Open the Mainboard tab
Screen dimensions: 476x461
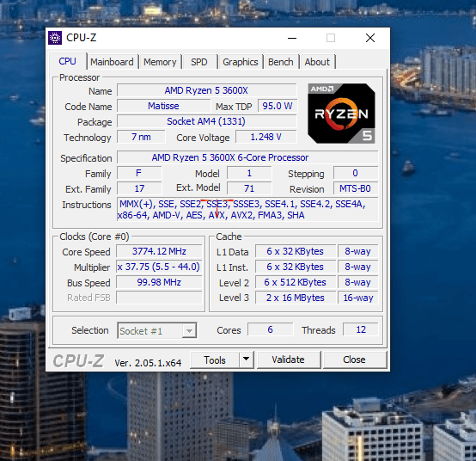(112, 62)
